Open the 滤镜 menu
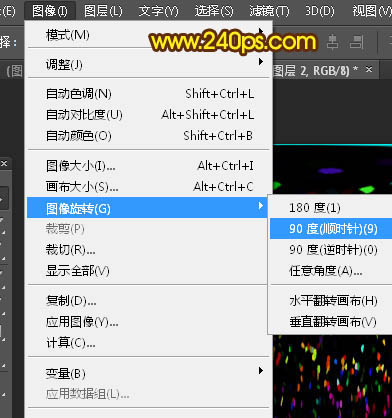The width and height of the screenshot is (392, 418). [x=269, y=11]
